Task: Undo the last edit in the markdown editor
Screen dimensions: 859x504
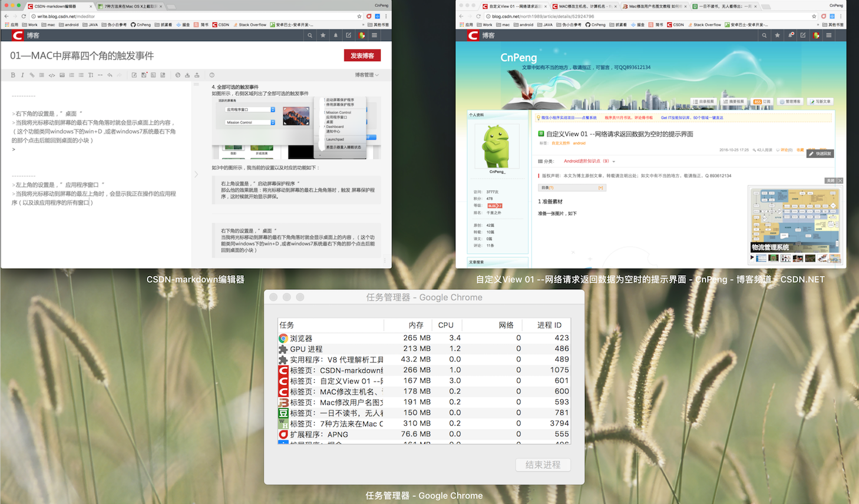Action: [110, 75]
